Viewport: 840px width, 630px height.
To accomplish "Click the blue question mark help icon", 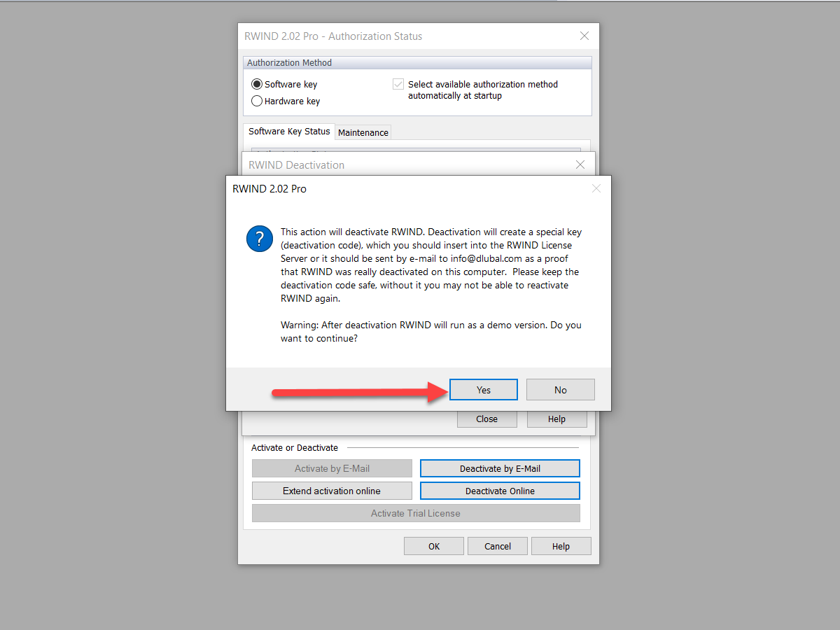I will pyautogui.click(x=260, y=239).
